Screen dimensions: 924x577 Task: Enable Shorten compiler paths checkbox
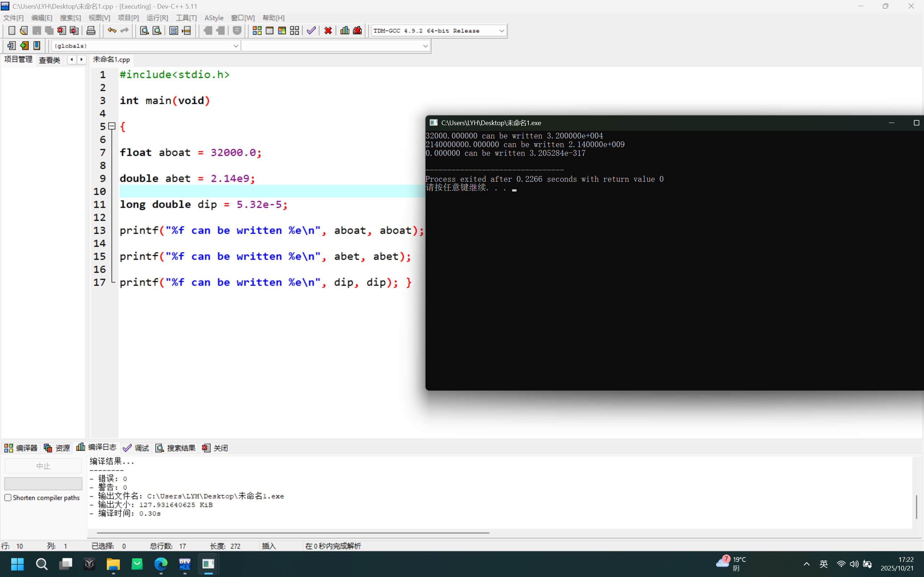[x=8, y=498]
